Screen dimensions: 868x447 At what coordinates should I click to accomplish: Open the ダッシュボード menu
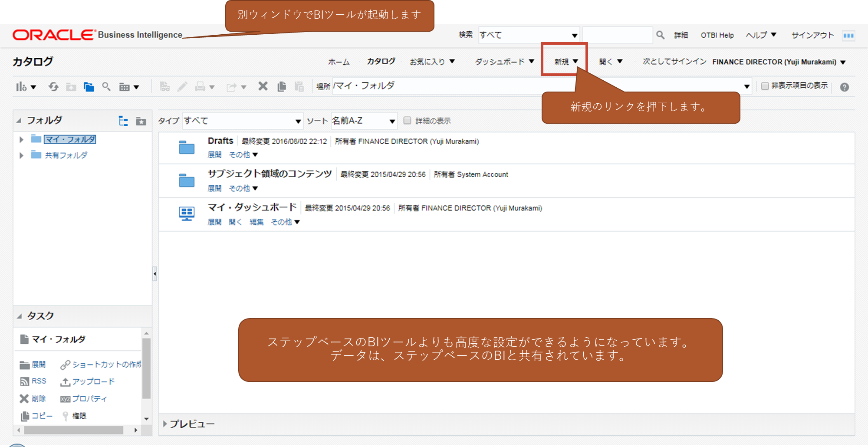point(504,62)
